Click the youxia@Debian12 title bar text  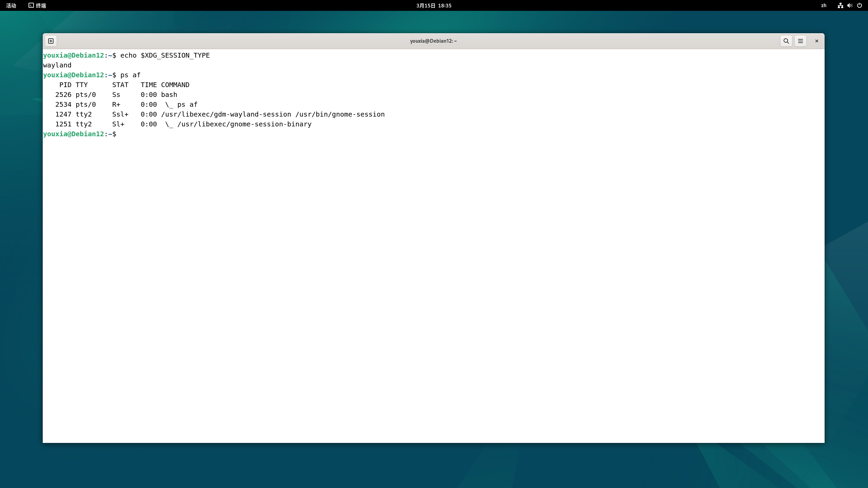coord(433,41)
